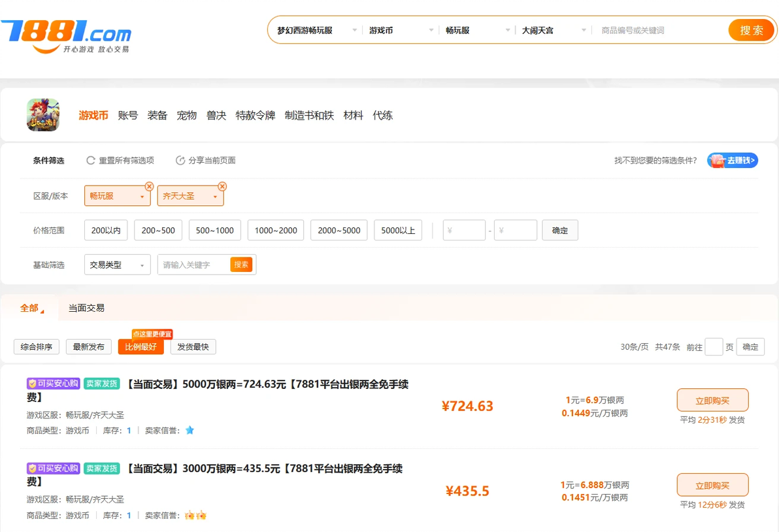Click the orange 搜索 button in header
The image size is (779, 532).
coord(751,30)
